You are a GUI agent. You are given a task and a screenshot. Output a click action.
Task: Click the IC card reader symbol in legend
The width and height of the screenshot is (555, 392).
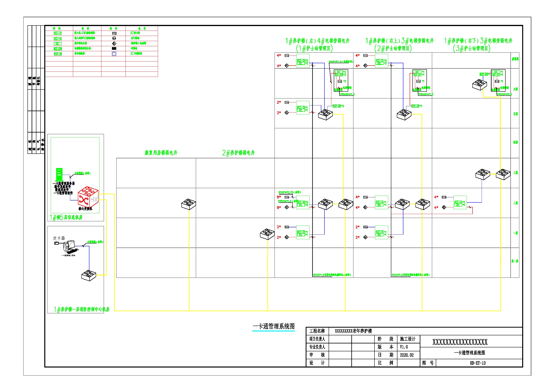(114, 33)
